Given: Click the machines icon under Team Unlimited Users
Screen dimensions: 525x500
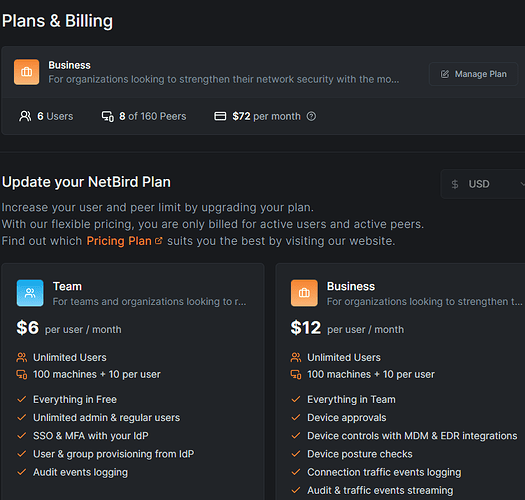Looking at the screenshot, I should [x=22, y=374].
